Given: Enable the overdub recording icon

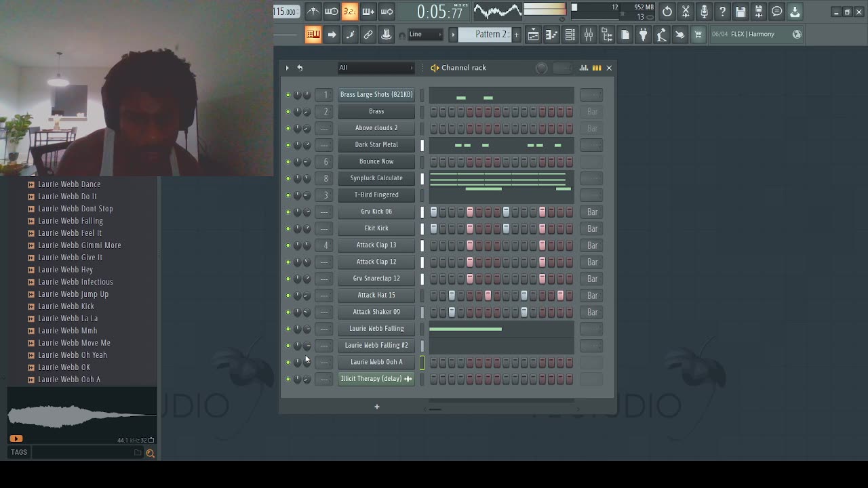Looking at the screenshot, I should pos(368,11).
